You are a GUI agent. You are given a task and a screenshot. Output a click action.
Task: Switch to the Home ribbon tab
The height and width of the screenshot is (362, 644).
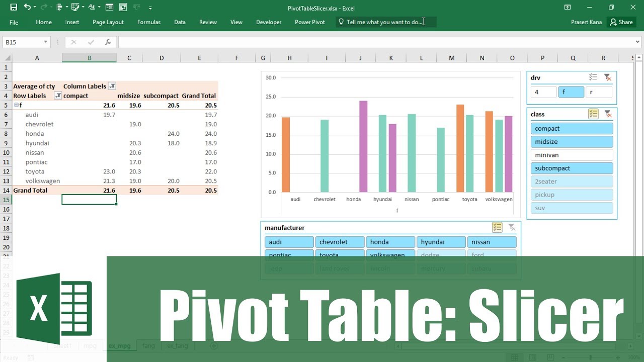[x=44, y=22]
